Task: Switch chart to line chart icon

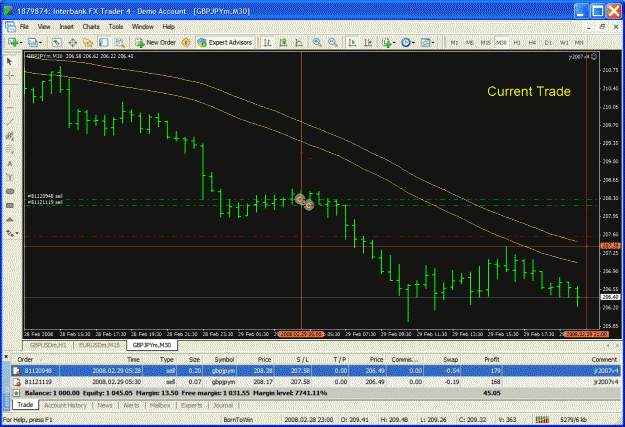Action: click(299, 42)
